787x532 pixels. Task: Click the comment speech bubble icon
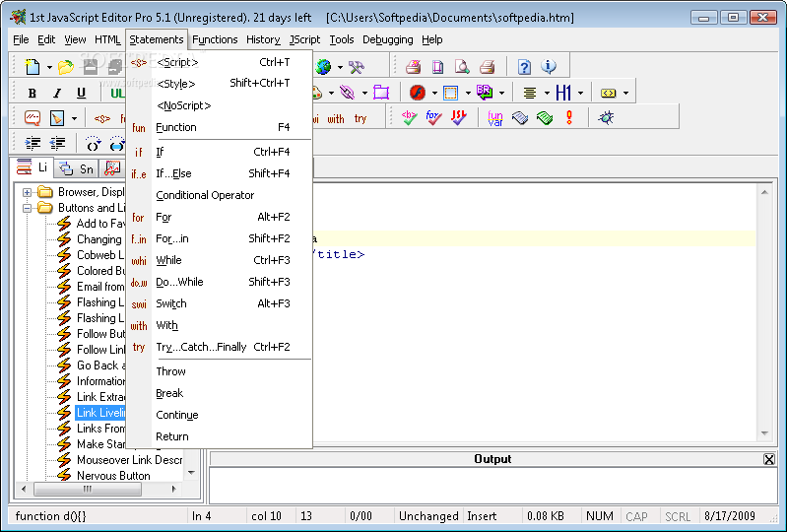click(x=33, y=118)
